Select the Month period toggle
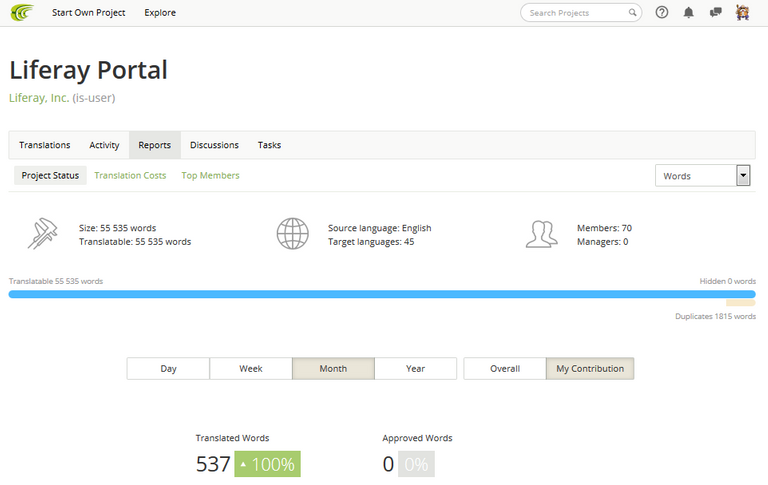Viewport: 768px width, 485px height. pyautogui.click(x=334, y=368)
